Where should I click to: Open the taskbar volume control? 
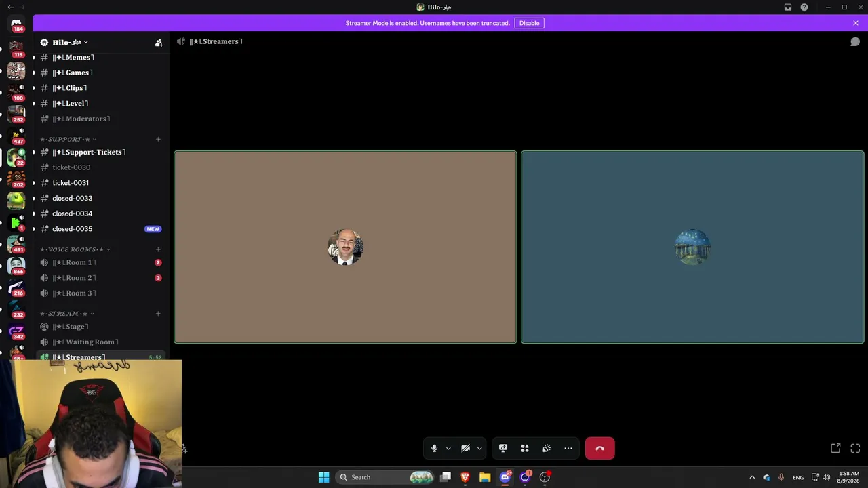(826, 477)
